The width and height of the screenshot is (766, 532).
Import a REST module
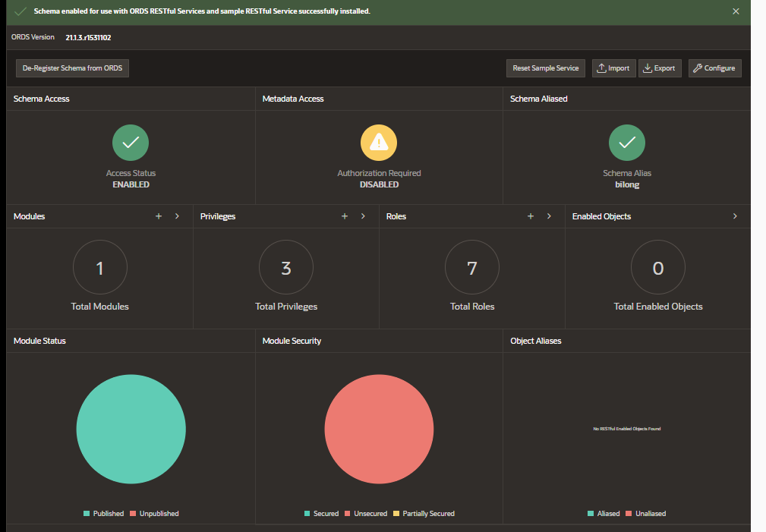click(x=613, y=68)
